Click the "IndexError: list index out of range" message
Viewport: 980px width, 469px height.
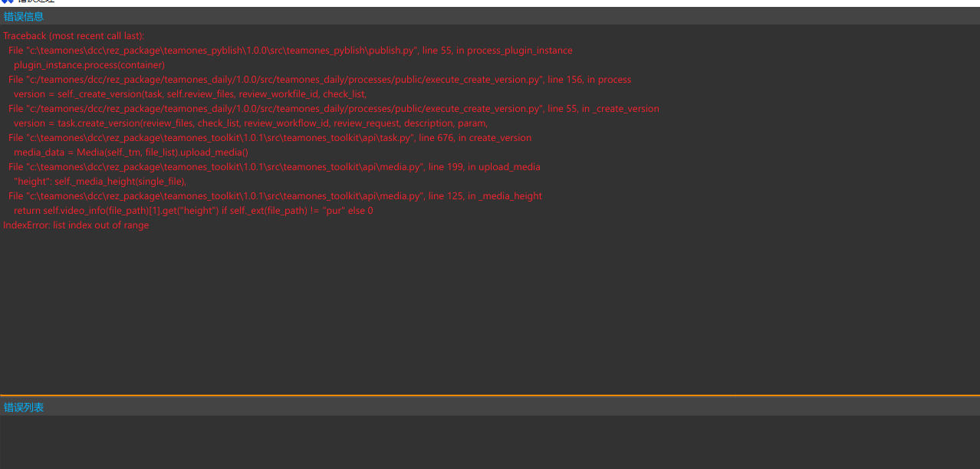(x=76, y=225)
